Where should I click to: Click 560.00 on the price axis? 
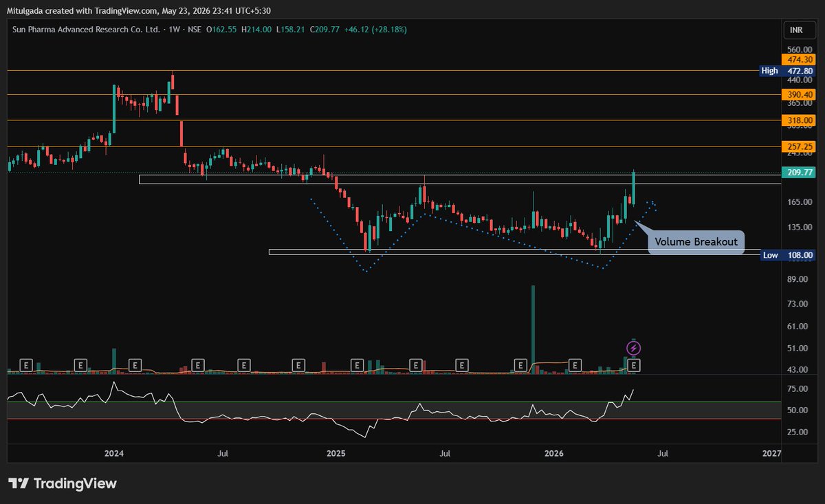tap(799, 50)
